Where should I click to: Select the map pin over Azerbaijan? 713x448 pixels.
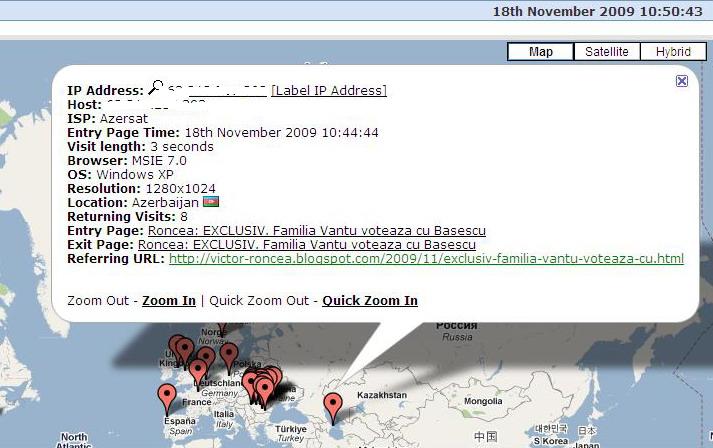point(333,407)
